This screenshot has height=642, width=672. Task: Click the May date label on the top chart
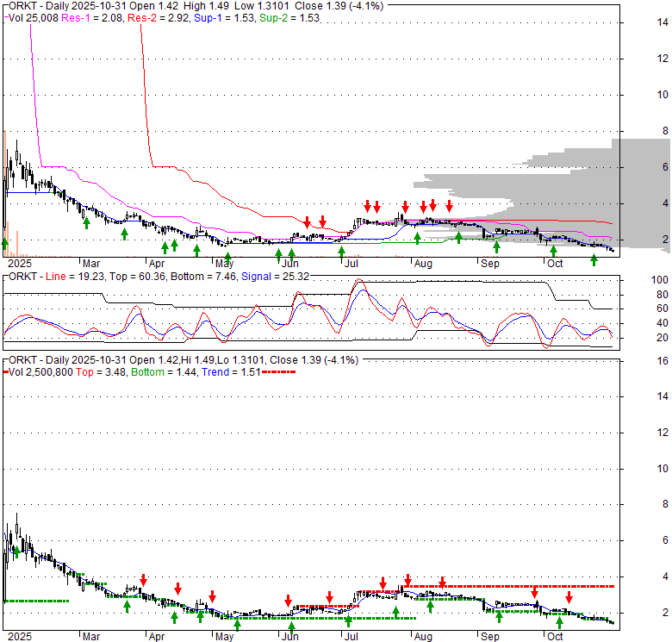click(224, 264)
